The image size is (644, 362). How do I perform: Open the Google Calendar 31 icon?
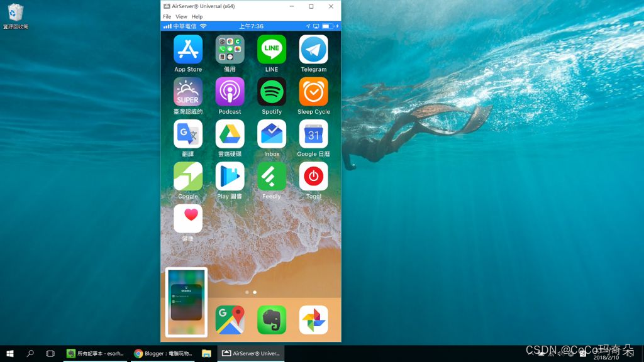pos(313,134)
